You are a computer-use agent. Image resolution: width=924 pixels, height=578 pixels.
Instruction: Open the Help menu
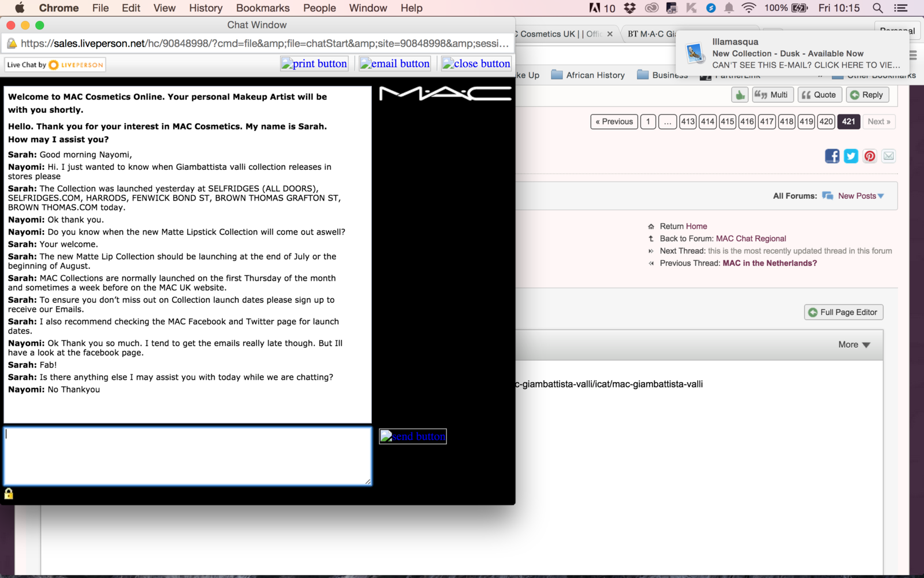pyautogui.click(x=412, y=8)
